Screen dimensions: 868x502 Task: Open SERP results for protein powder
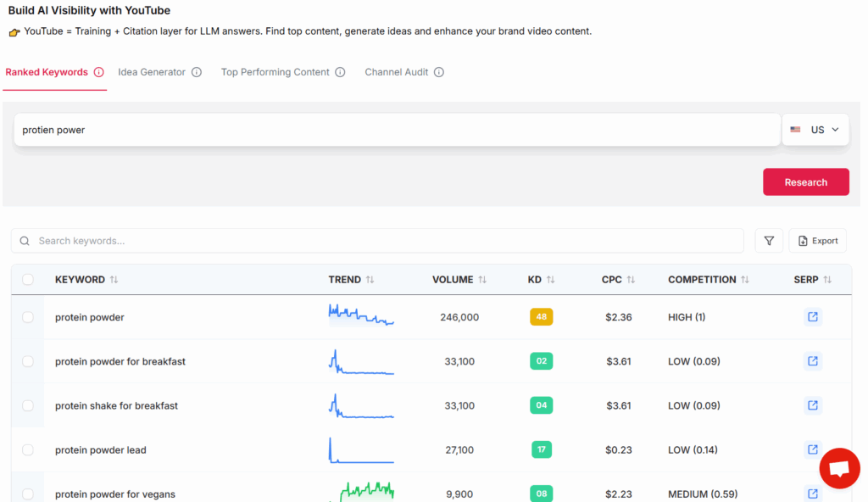[812, 316]
